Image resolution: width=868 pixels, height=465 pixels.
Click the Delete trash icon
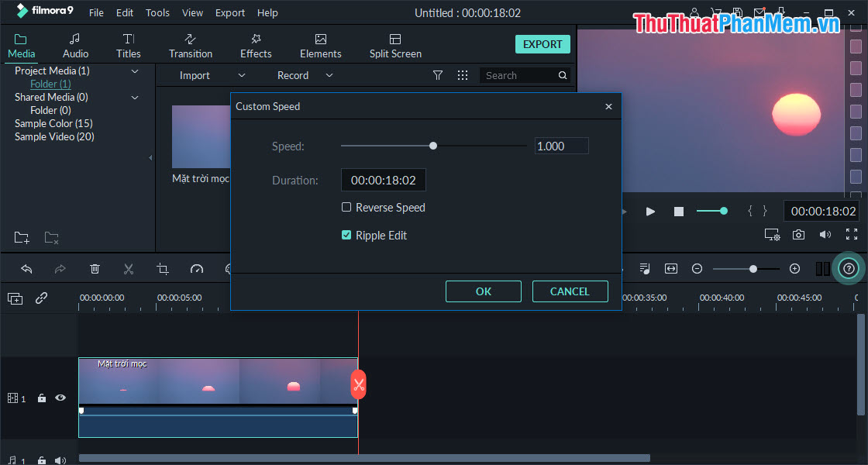coord(95,268)
